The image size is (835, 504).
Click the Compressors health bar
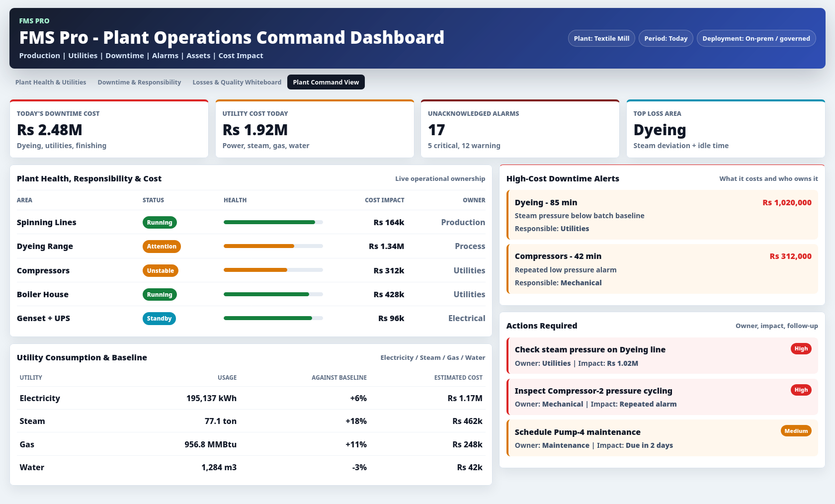[x=273, y=270]
